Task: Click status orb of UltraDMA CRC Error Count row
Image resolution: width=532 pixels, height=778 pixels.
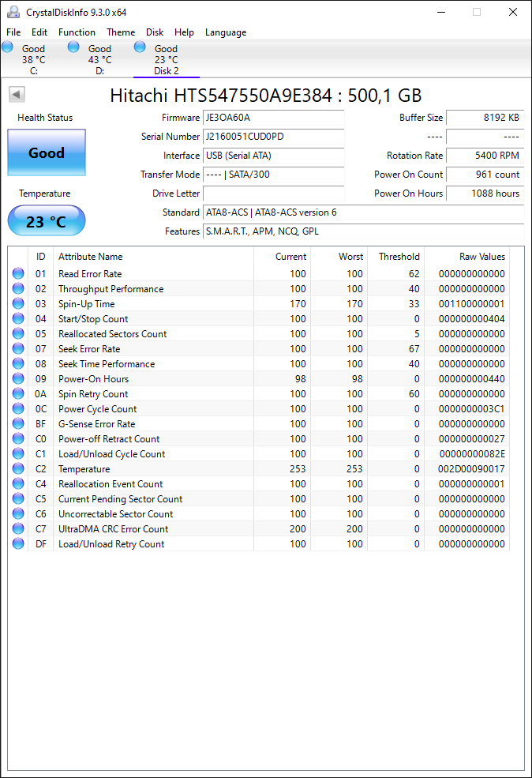Action: pos(18,528)
